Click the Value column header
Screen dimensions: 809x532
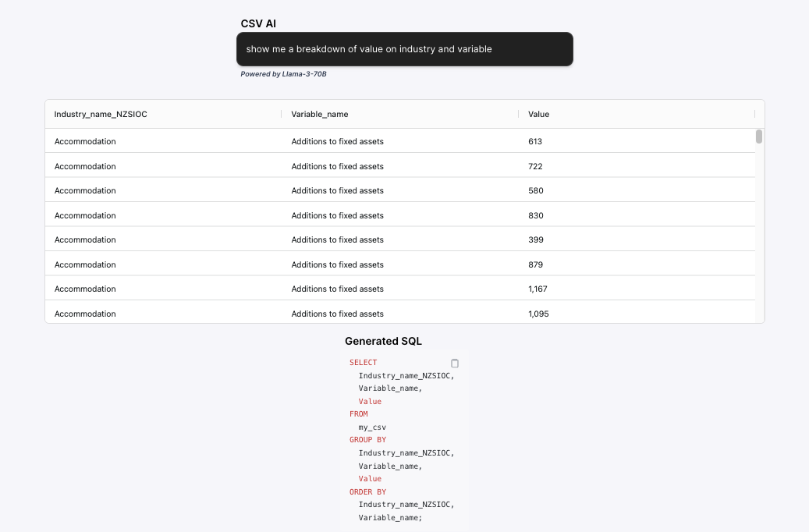point(538,114)
